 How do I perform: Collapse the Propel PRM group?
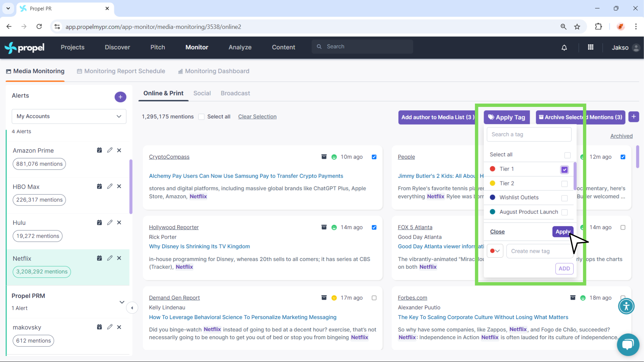pyautogui.click(x=122, y=302)
